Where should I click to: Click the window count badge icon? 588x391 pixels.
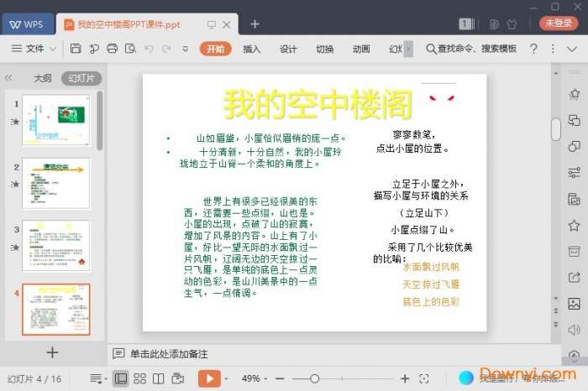coord(466,24)
